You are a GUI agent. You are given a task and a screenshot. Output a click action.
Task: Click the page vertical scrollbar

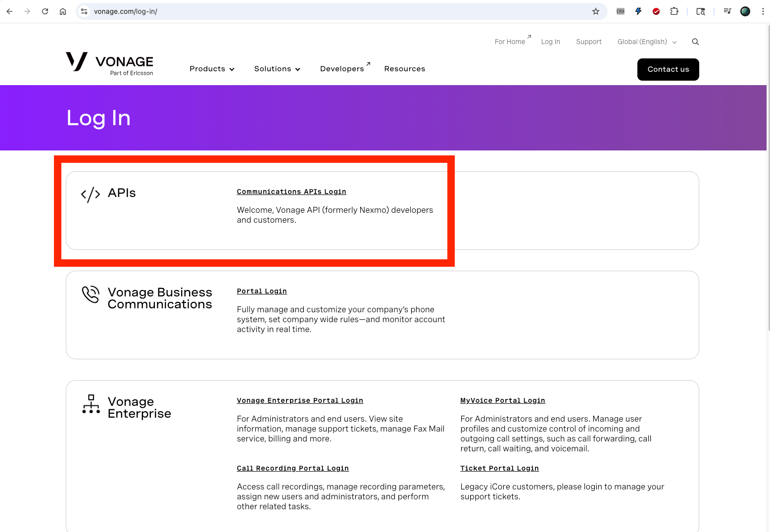point(768,178)
